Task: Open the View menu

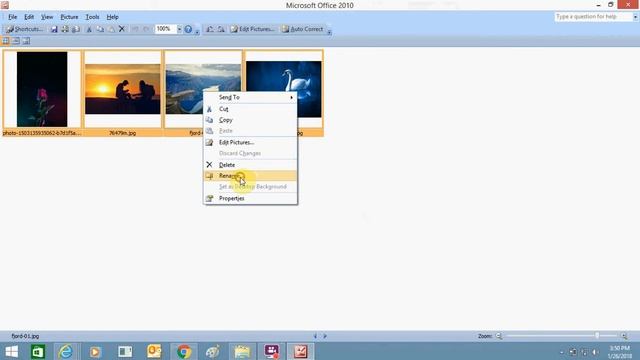Action: click(x=47, y=17)
